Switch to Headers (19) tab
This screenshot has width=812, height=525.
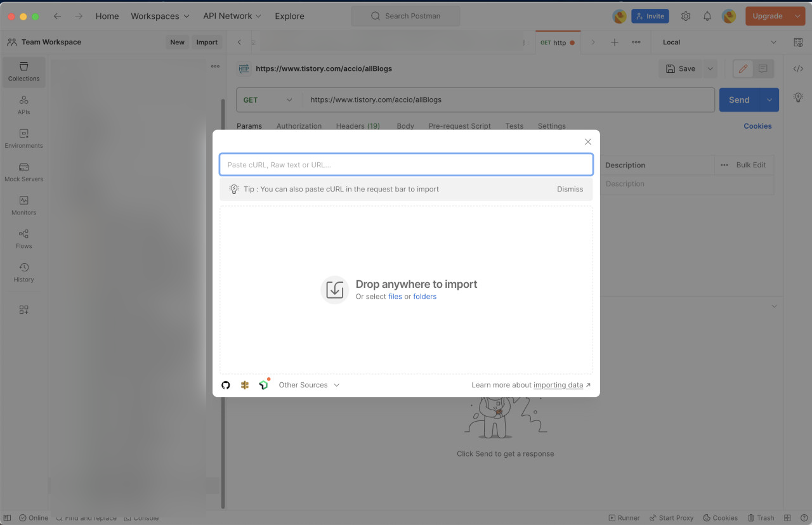[358, 126]
